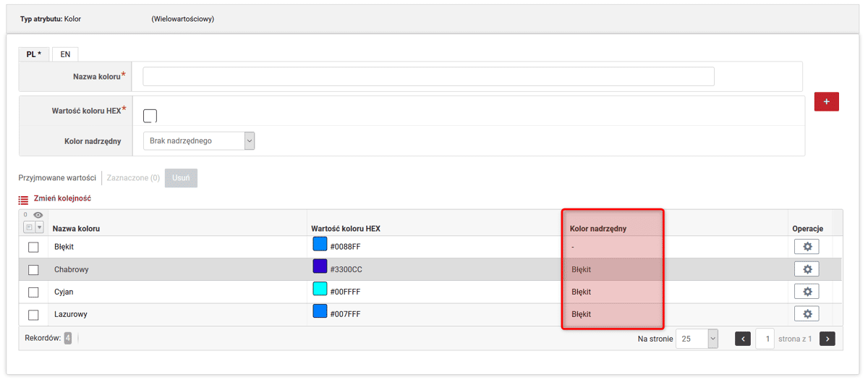The image size is (868, 380).
Task: Click the Usuń button
Action: click(x=181, y=178)
